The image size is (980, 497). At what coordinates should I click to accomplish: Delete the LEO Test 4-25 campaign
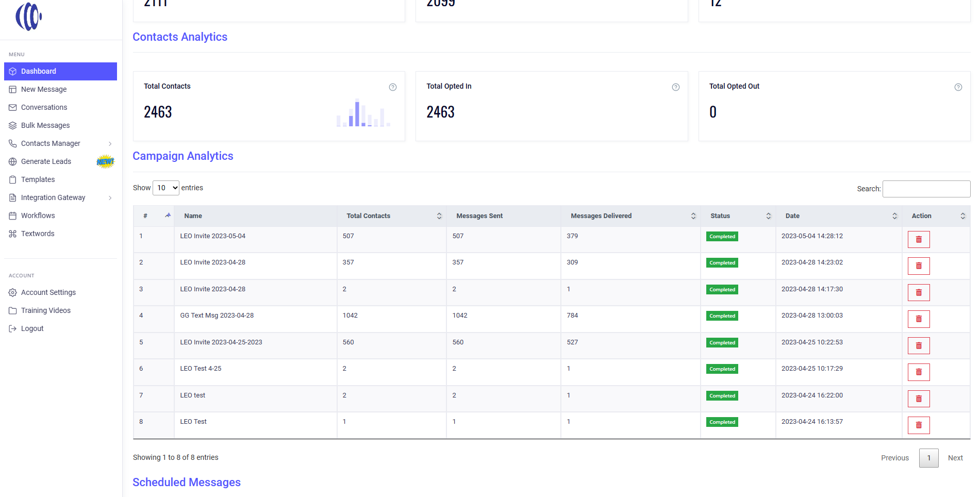pos(918,372)
